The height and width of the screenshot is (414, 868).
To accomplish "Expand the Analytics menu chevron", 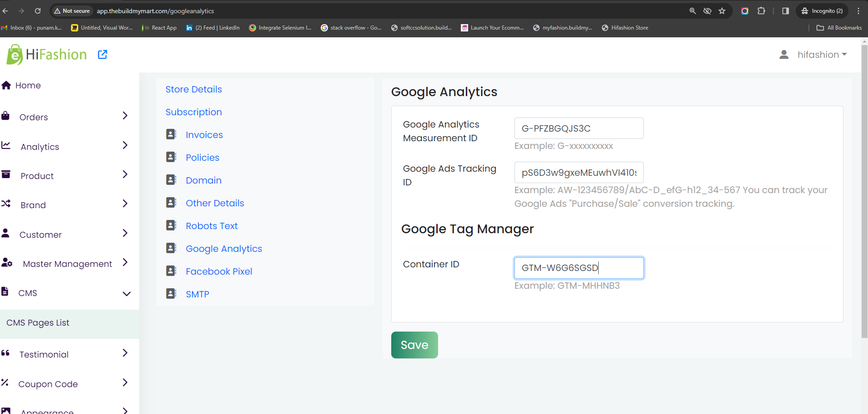I will tap(125, 145).
